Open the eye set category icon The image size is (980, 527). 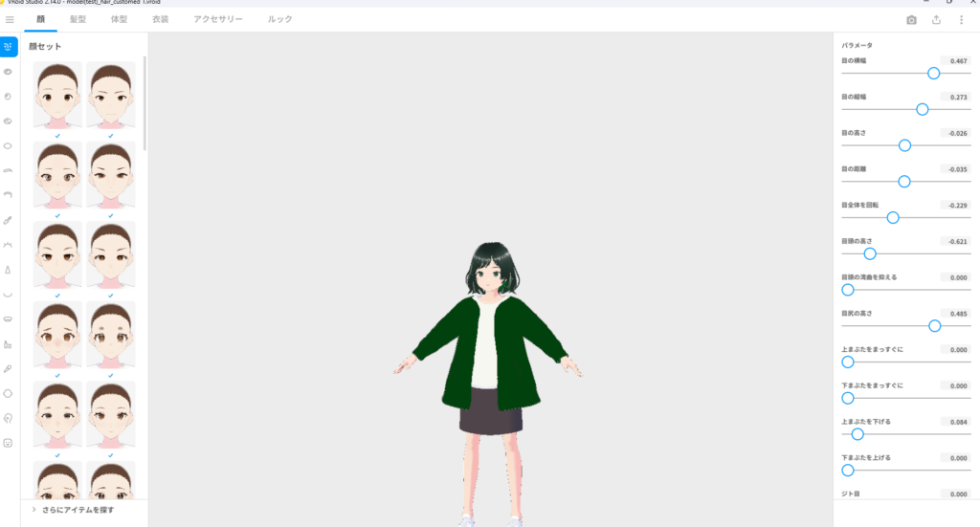(8, 72)
